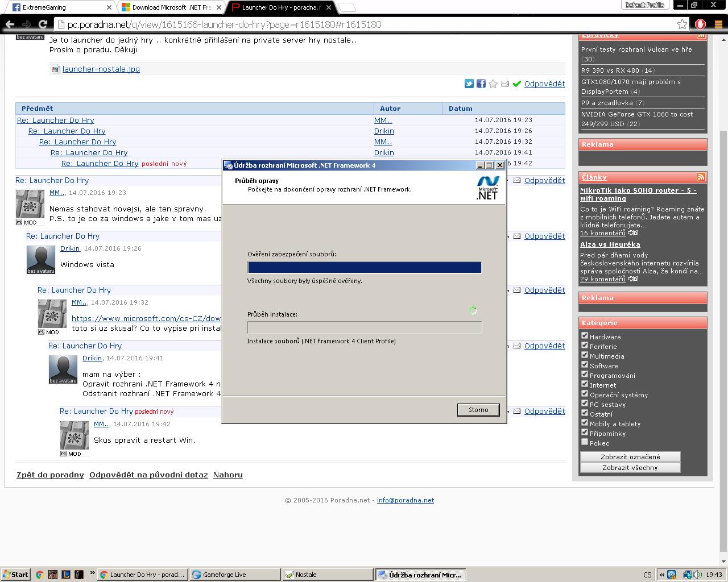The image size is (728, 582).
Task: Switch to the ExtremeGaming browser tab
Action: point(60,7)
